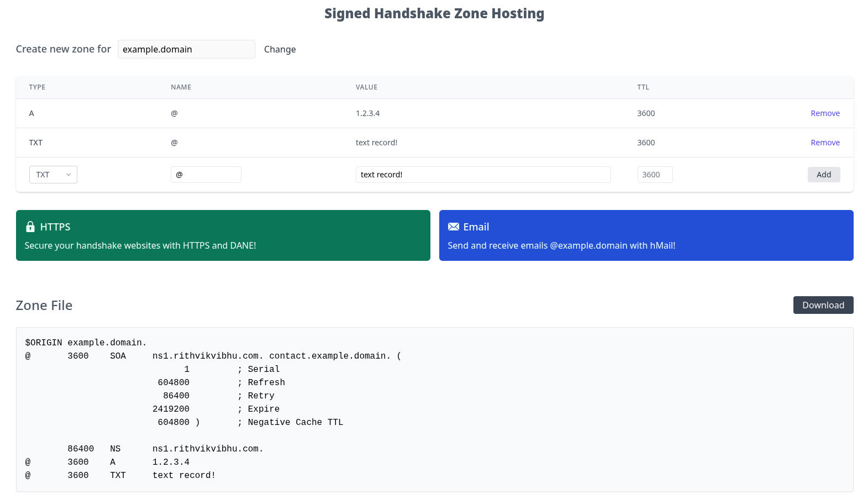Remove the A record 1.2.3.4
868x499 pixels.
pyautogui.click(x=825, y=113)
